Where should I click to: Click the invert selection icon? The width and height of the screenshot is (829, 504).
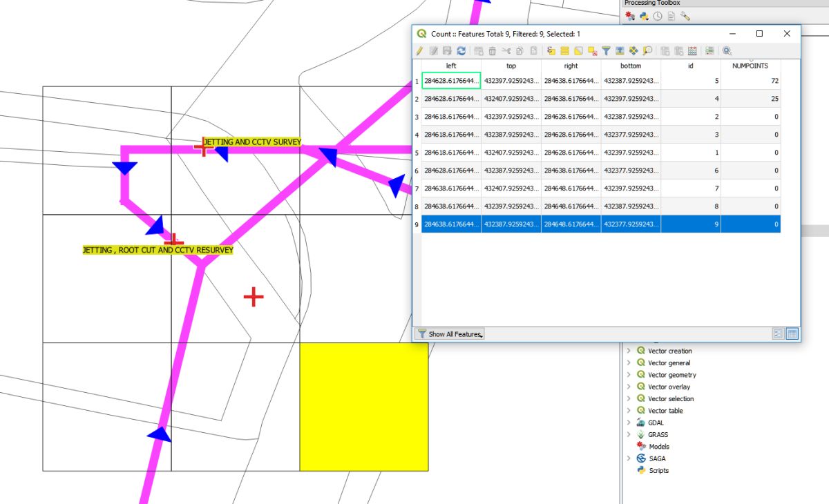[x=578, y=50]
